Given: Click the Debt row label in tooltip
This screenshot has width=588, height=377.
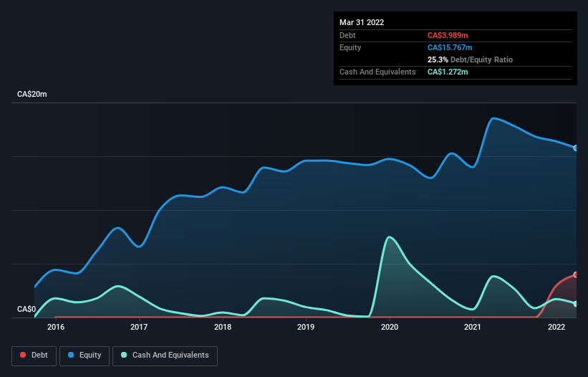Looking at the screenshot, I should [x=347, y=35].
